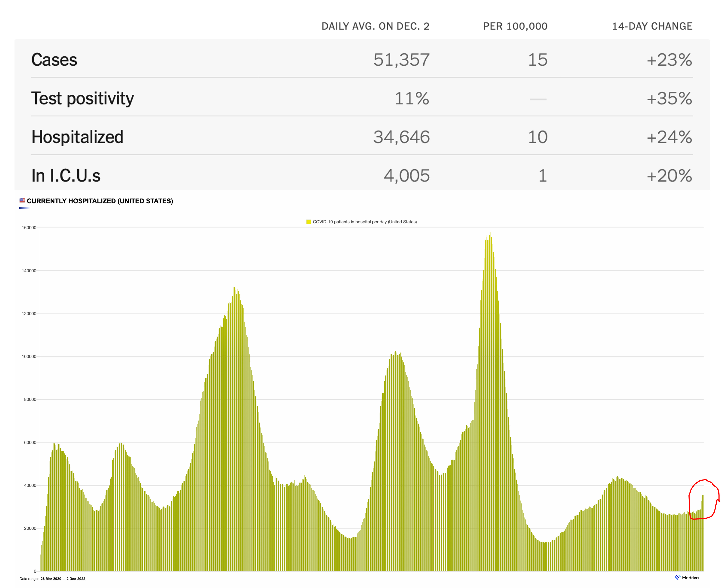Click the 26 Mar 2020 start date
The width and height of the screenshot is (726, 588).
51,579
